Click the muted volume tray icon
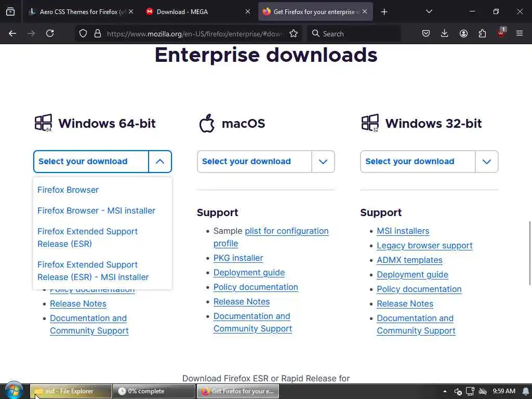 (x=458, y=392)
